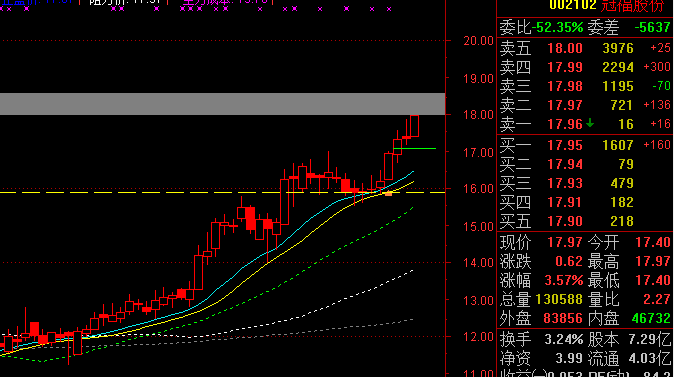Click the 买一 bid price 17.95
The height and width of the screenshot is (377, 674).
point(564,145)
